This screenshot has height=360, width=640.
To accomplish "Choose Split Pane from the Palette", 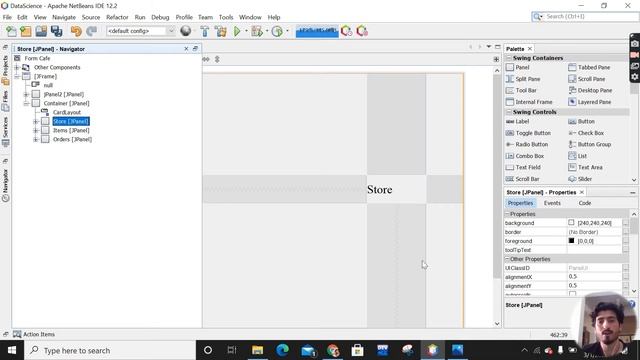I will tap(527, 79).
